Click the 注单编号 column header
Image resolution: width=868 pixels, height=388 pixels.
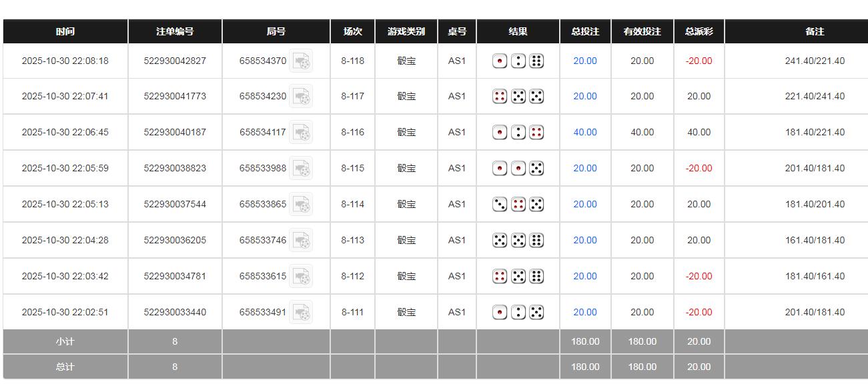[x=175, y=31]
